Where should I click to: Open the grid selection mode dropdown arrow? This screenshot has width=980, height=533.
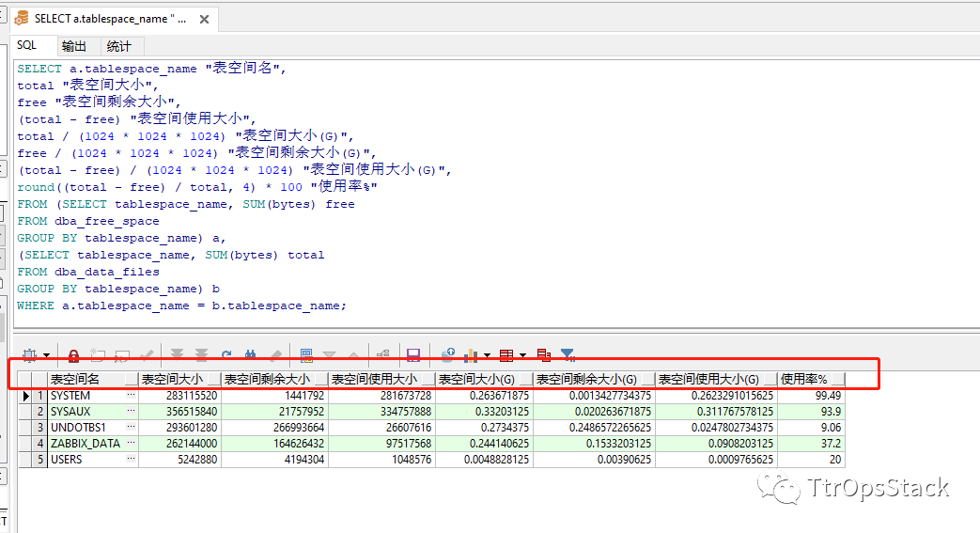[x=46, y=356]
